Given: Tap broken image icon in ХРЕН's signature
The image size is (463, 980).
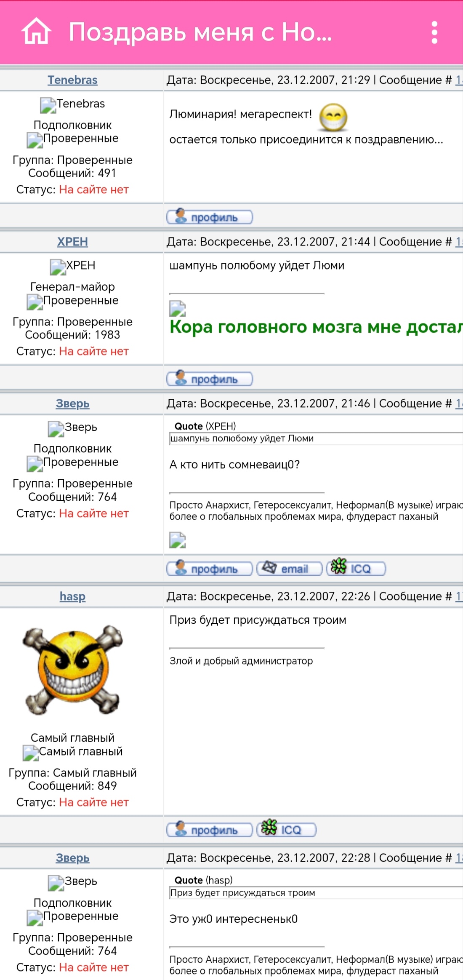Looking at the screenshot, I should pos(177,309).
